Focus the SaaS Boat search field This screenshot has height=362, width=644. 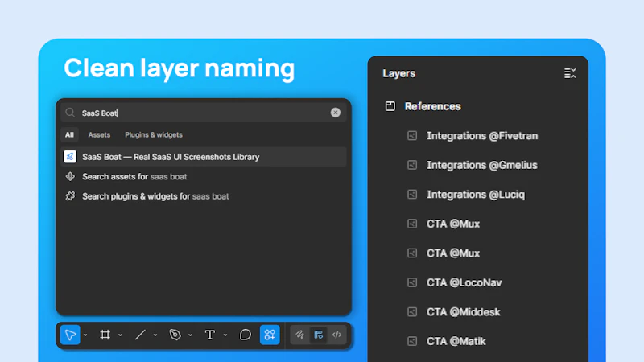coord(204,113)
